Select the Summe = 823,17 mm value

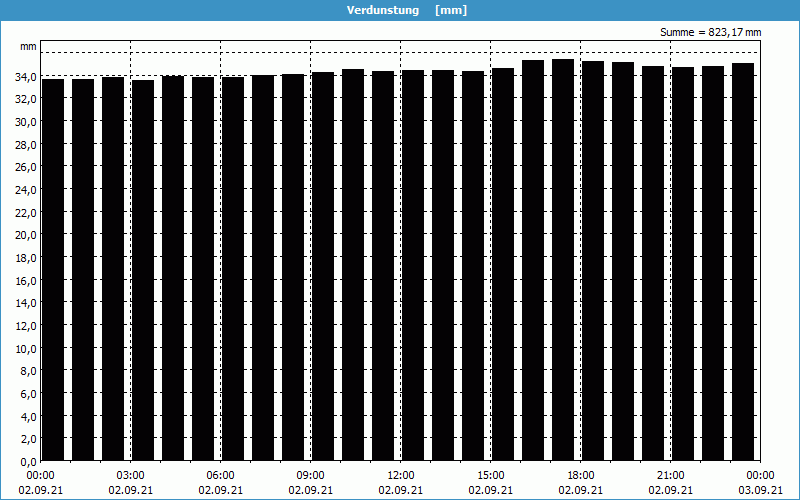pyautogui.click(x=710, y=32)
